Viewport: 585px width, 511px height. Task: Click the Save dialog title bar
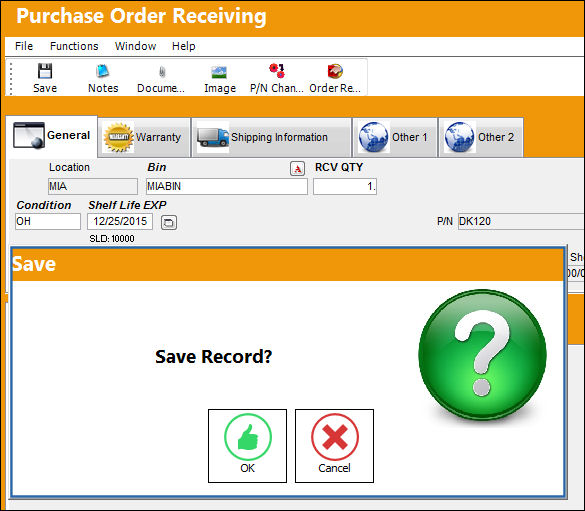[x=287, y=264]
